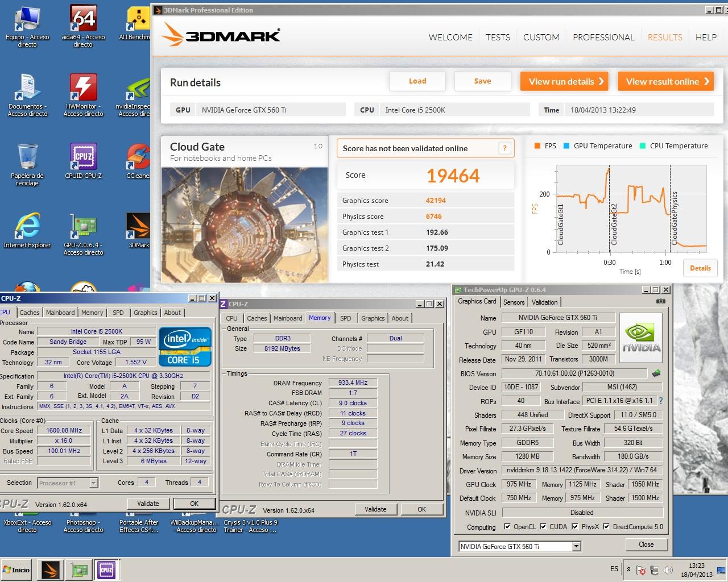The image size is (728, 582).
Task: Toggle DirectCompute 5.0 checkbox
Action: [x=606, y=526]
